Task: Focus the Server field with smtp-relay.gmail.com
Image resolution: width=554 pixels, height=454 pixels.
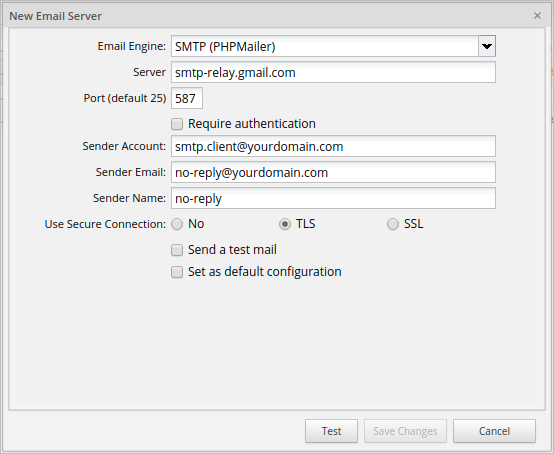Action: click(333, 72)
